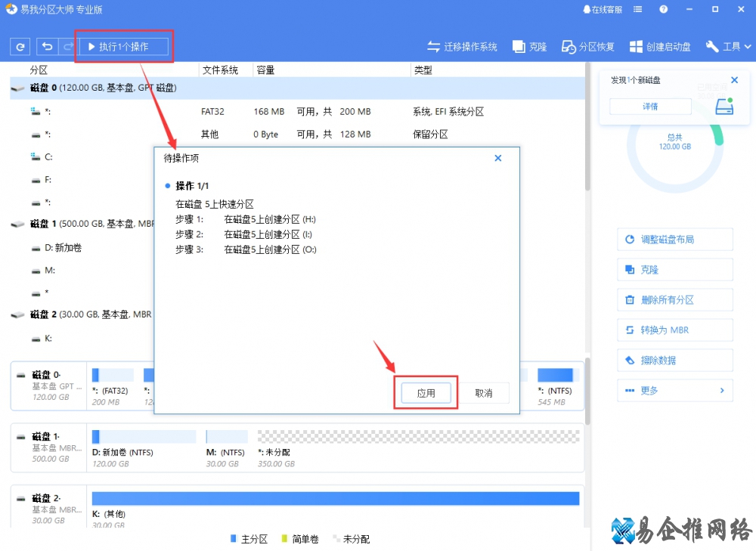Dismiss the new disk notification

[734, 80]
